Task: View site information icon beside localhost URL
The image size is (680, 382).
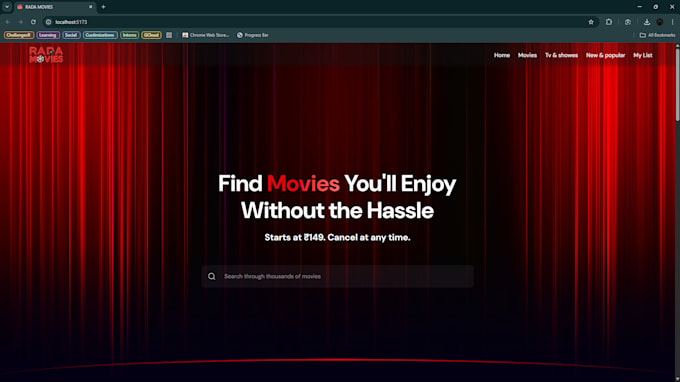Action: [49, 22]
